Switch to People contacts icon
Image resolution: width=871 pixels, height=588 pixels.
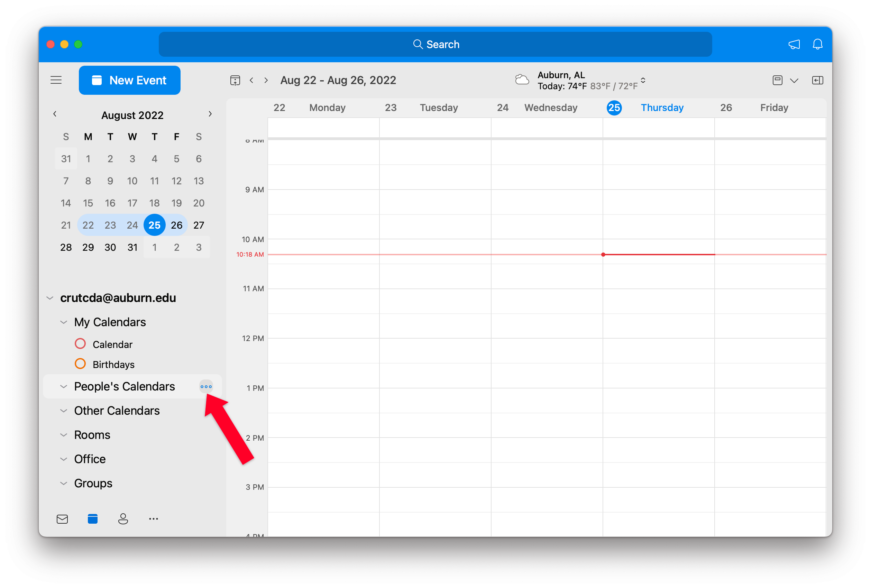(x=123, y=519)
